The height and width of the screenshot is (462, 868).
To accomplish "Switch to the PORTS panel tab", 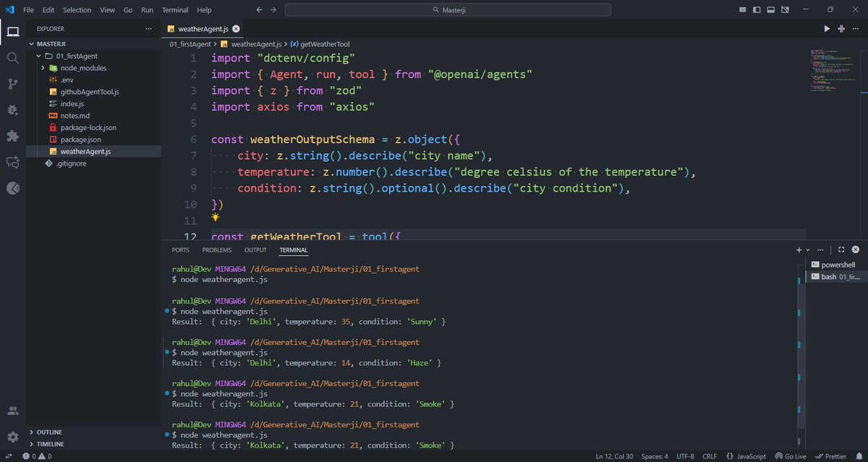I will (181, 250).
